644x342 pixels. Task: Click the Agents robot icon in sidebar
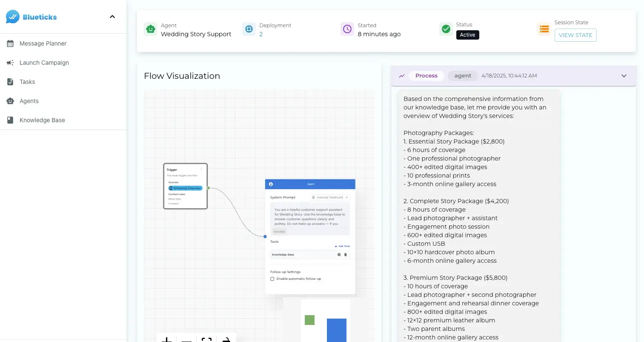click(x=10, y=101)
